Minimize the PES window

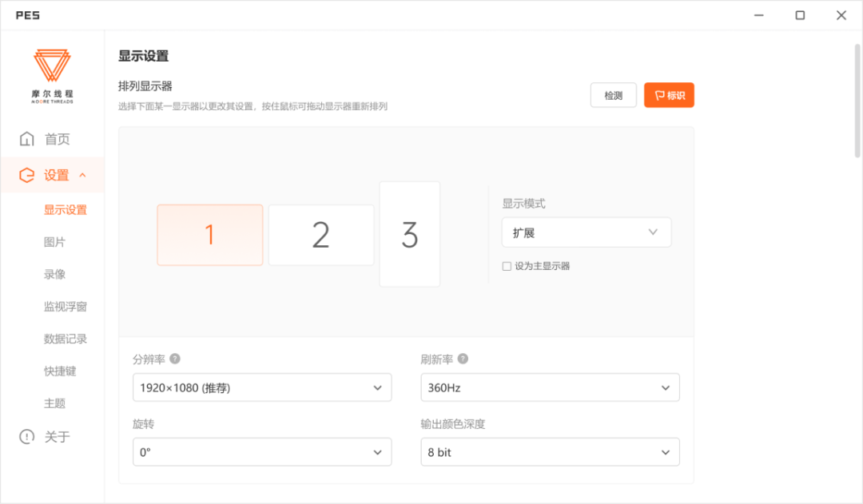[x=758, y=15]
